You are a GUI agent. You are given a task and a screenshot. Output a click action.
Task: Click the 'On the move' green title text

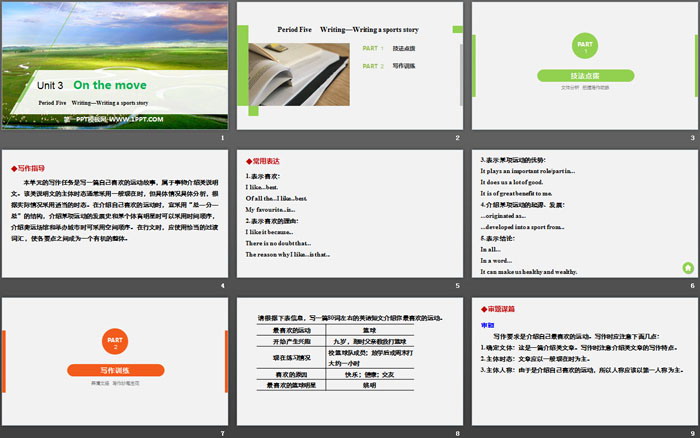106,86
